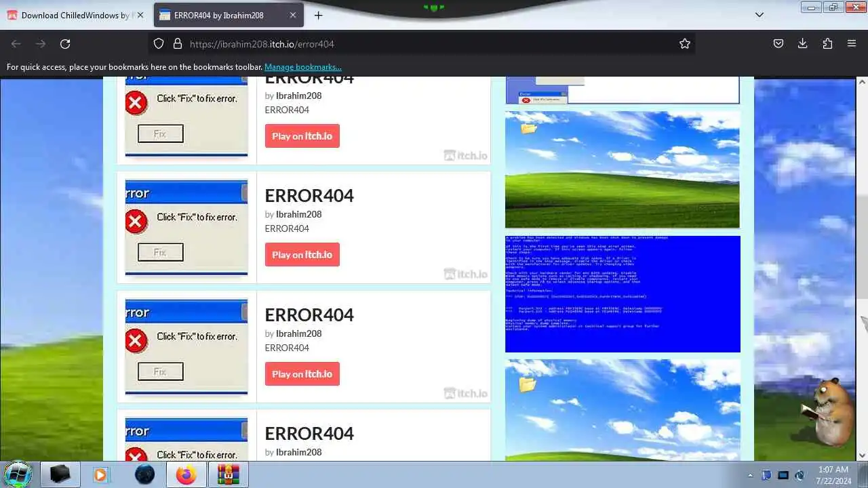Close the ERROR404 by Ibrahim208 tab
Viewport: 868px width, 488px height.
(292, 15)
